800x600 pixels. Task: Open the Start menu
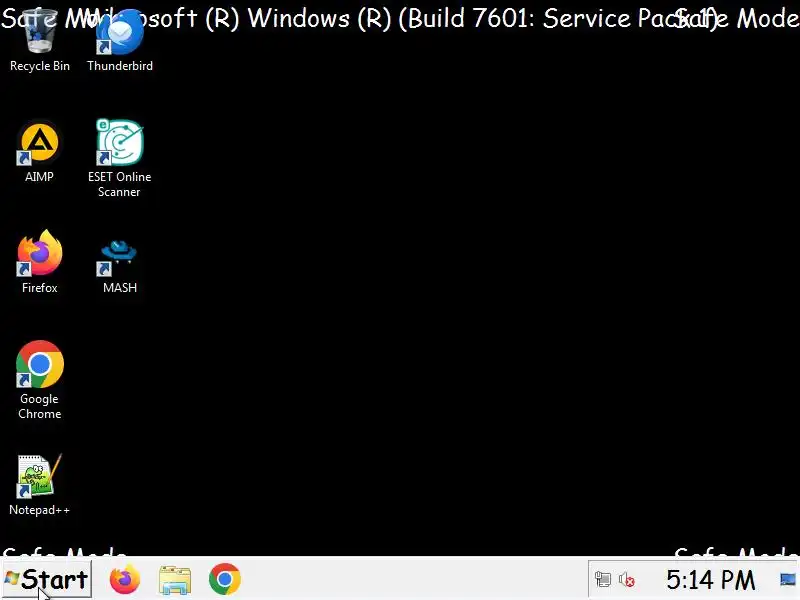click(46, 580)
